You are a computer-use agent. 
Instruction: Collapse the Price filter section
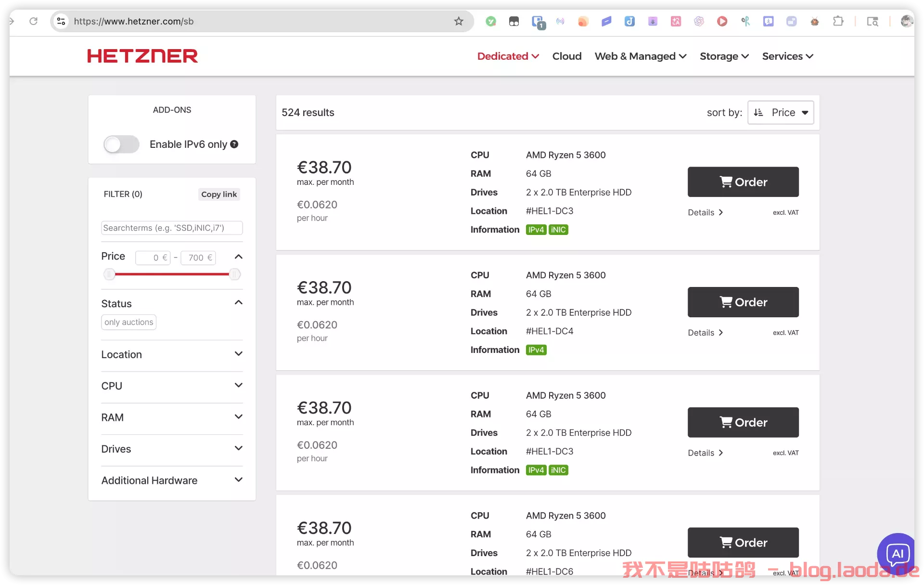(238, 257)
